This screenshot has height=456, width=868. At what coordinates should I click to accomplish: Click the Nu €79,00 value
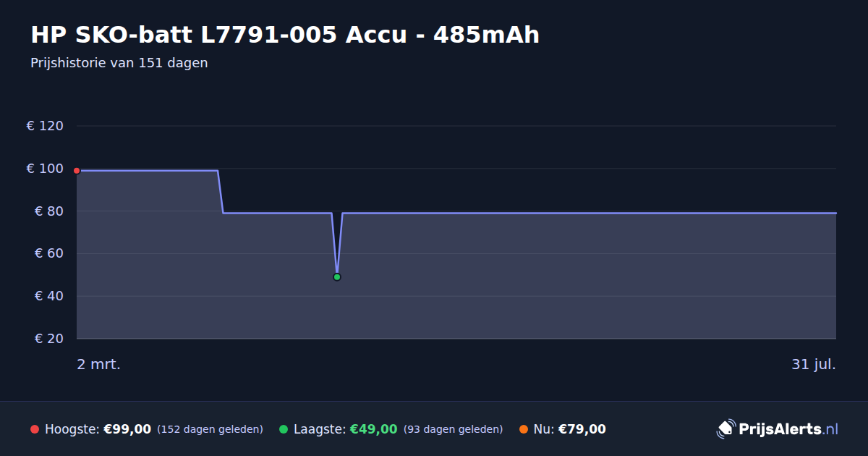pos(582,429)
